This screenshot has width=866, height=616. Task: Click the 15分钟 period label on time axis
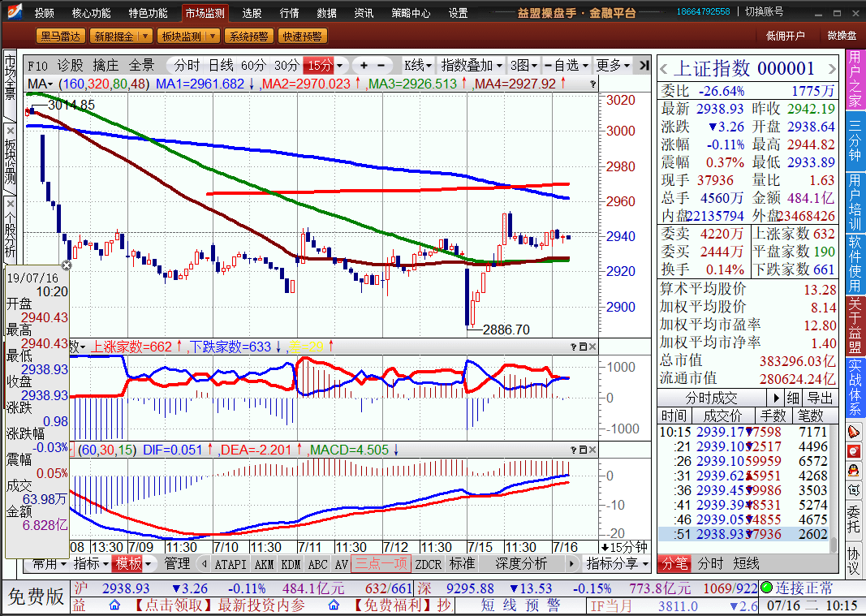[x=625, y=547]
